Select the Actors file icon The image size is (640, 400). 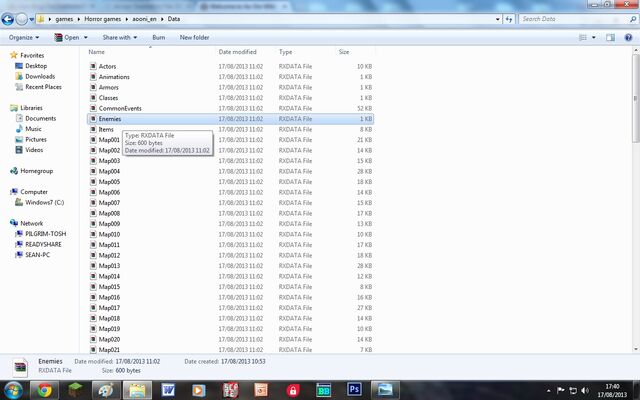[93, 66]
